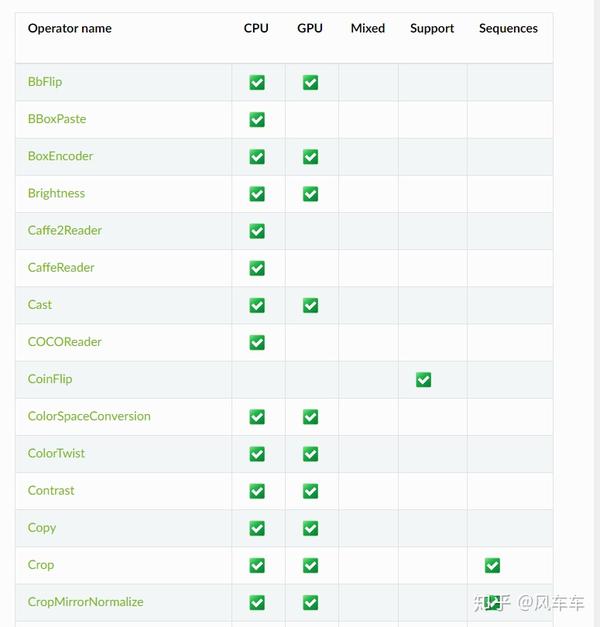Click the CPU checkmark for COCOReader
Screen dimensions: 600x627
click(x=257, y=343)
